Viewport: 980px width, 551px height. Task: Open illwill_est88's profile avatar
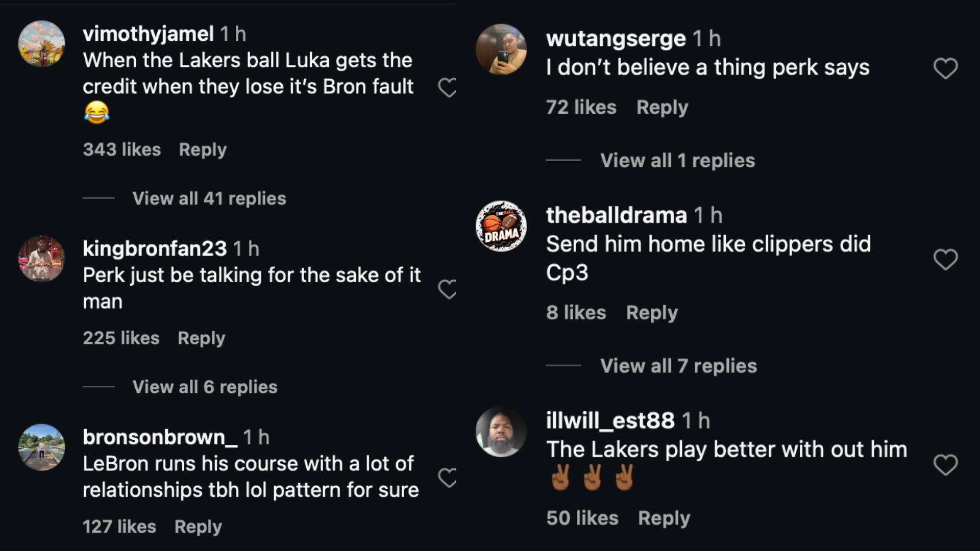point(501,432)
